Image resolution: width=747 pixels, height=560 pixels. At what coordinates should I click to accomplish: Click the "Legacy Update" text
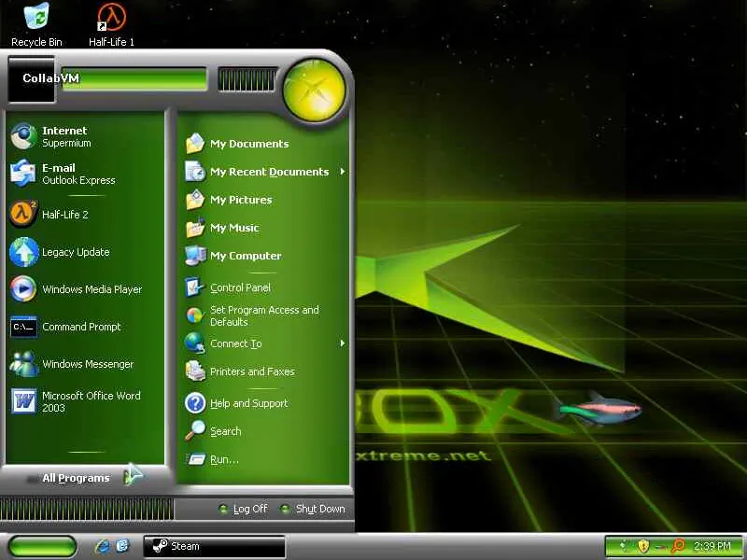point(76,252)
